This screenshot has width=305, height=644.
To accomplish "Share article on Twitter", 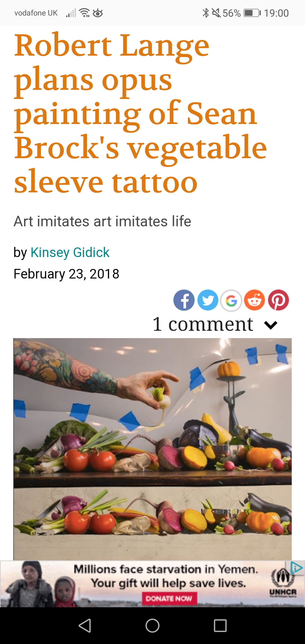I will 208,300.
